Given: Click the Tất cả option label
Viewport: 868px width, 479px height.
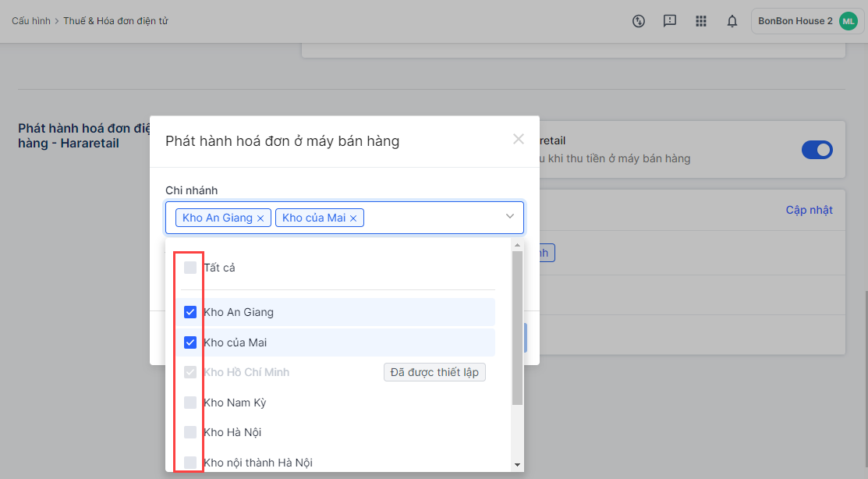Looking at the screenshot, I should [219, 268].
